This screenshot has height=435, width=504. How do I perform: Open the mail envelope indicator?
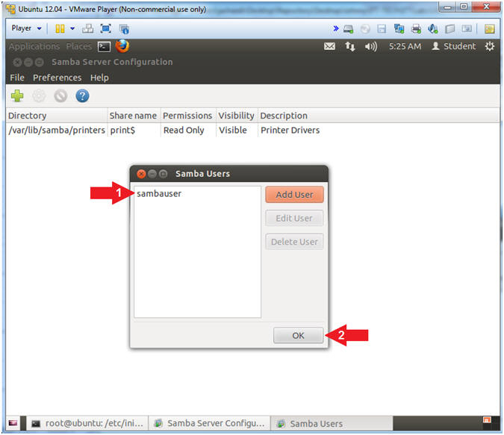(329, 46)
